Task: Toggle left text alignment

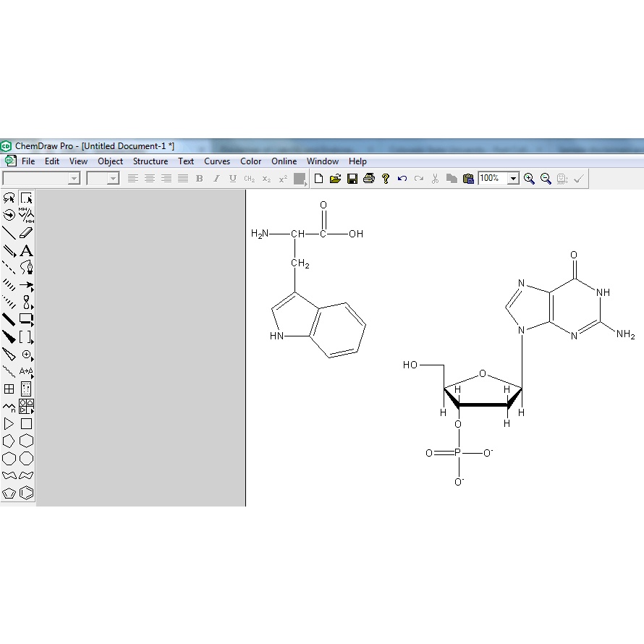Action: pos(132,179)
